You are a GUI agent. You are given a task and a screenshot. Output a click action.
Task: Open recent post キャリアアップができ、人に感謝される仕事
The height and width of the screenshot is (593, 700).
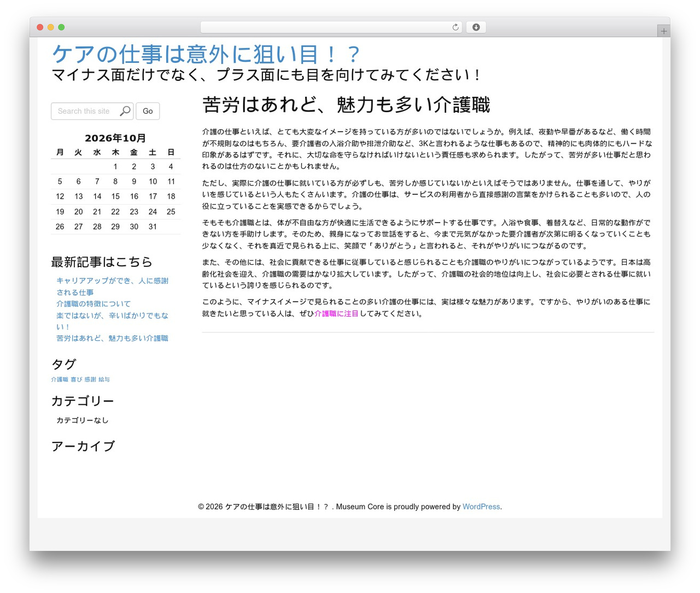pos(112,286)
